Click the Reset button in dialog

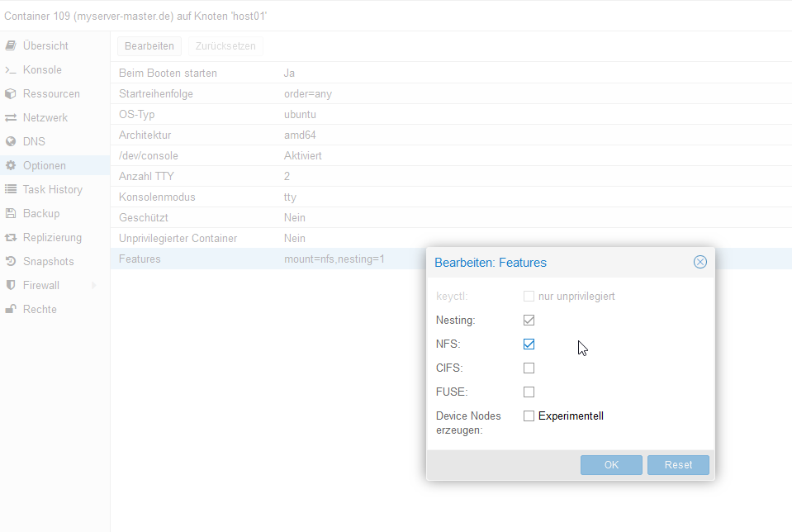678,465
